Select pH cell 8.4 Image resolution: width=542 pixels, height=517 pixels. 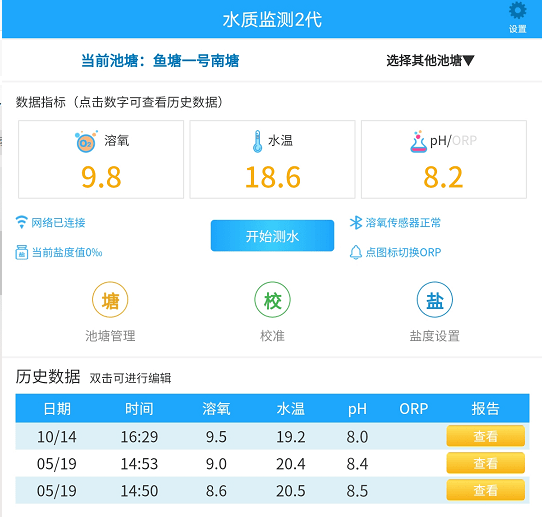pyautogui.click(x=357, y=464)
